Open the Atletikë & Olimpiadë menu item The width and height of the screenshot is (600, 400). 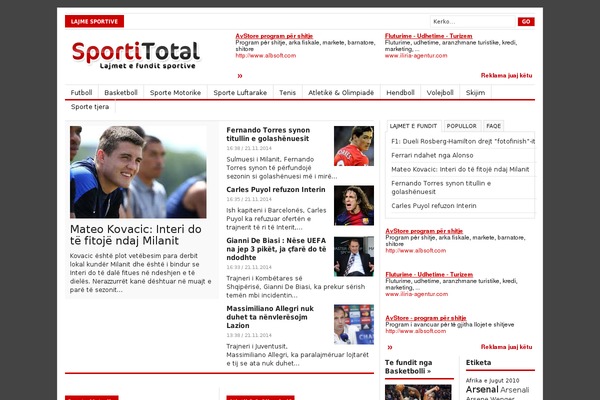(341, 93)
